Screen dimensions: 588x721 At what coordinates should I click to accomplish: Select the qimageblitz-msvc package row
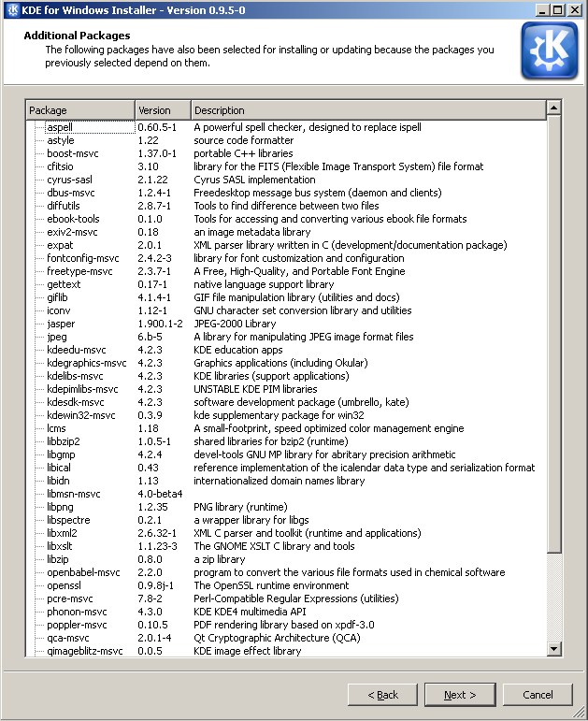coord(84,651)
